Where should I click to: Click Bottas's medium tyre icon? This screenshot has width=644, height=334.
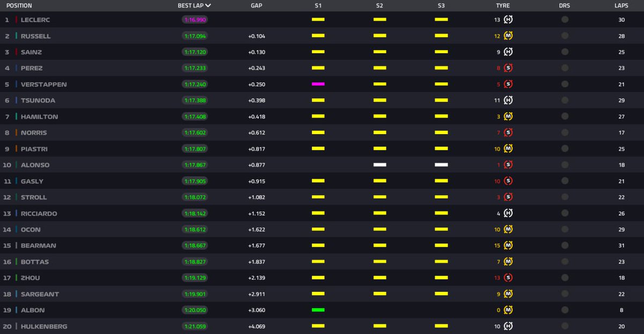(508, 262)
